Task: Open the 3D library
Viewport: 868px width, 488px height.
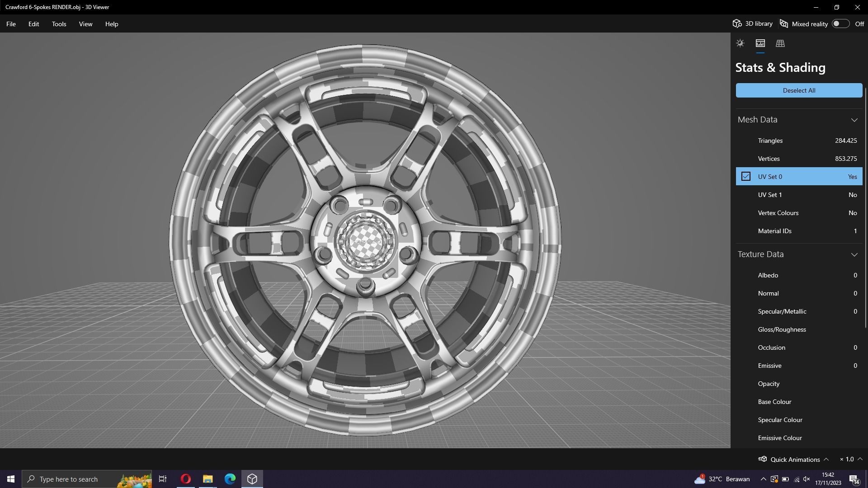Action: click(x=753, y=23)
